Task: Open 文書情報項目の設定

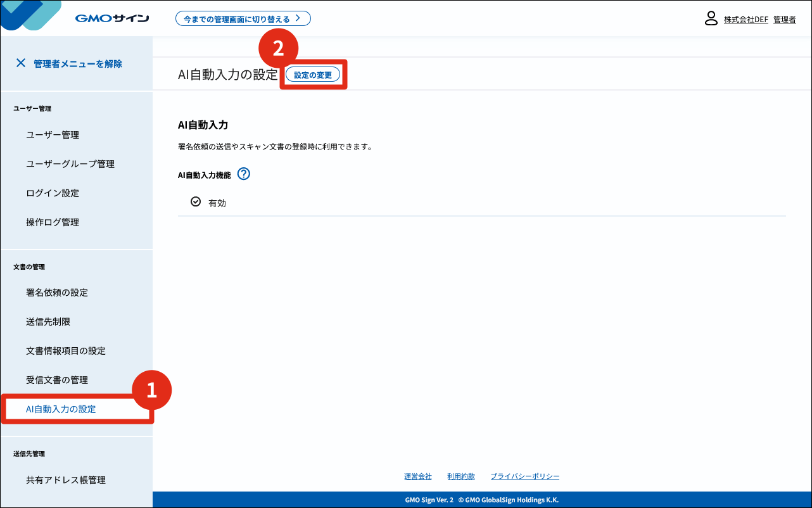Action: 66,351
